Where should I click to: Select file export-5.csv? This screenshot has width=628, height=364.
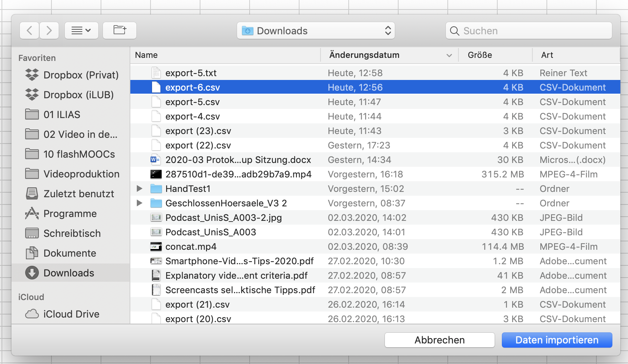click(x=375, y=102)
